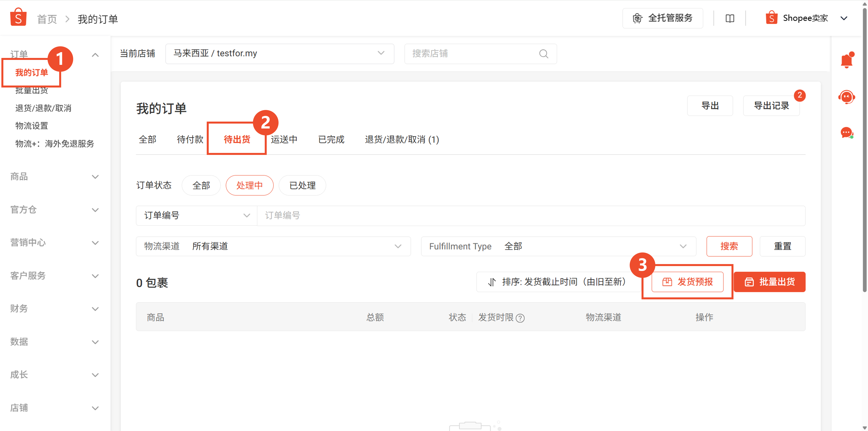Open the chat bubble icon
This screenshot has height=431, width=868.
pyautogui.click(x=846, y=132)
